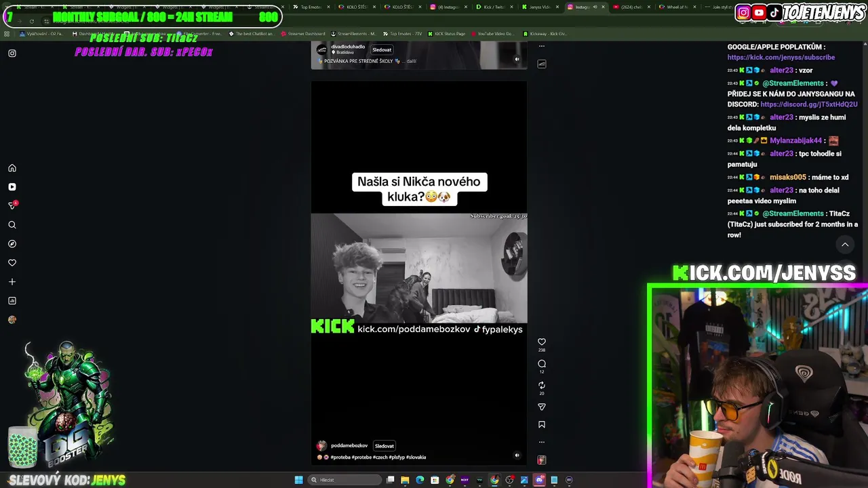Open more options dots of upper reel
The image size is (868, 488).
click(x=541, y=46)
